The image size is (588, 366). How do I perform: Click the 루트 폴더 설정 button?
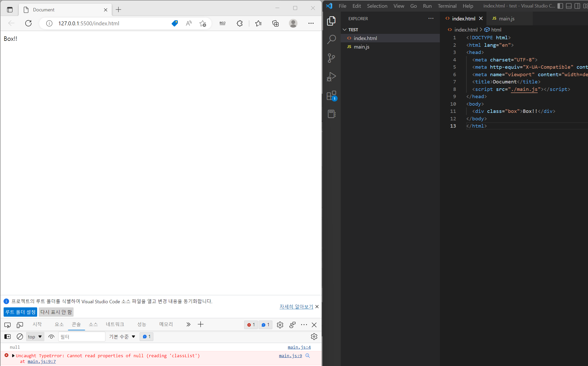point(20,312)
